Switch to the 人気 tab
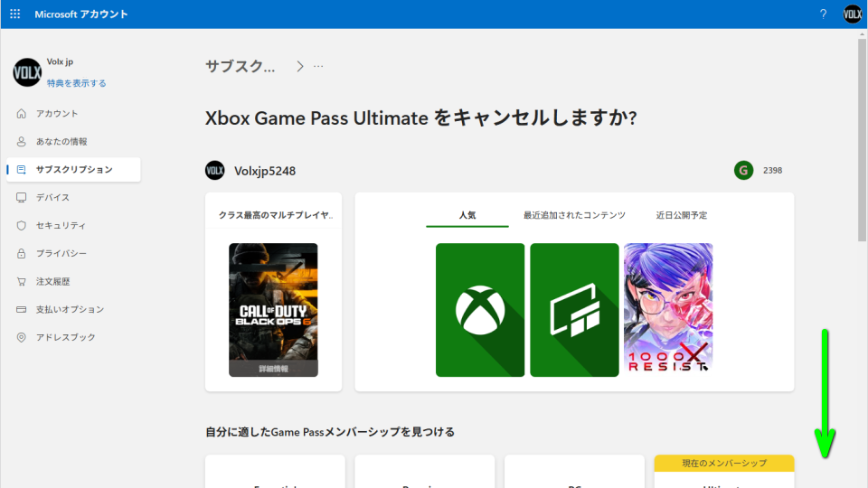Viewport: 868px width, 488px height. [467, 216]
